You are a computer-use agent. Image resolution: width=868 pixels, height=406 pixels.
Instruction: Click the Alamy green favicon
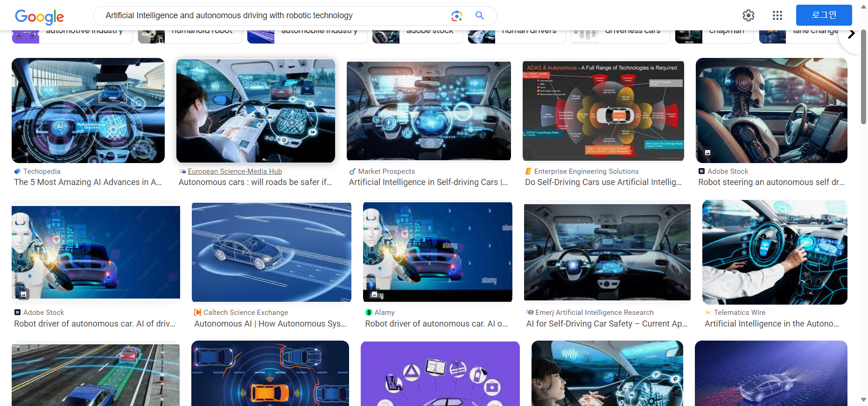369,313
